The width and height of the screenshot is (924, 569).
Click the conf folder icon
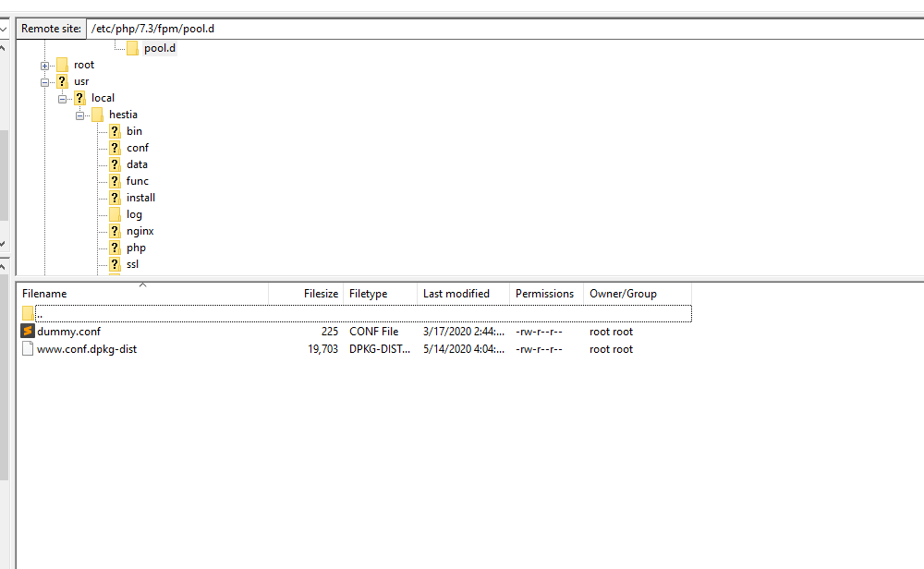pos(114,147)
